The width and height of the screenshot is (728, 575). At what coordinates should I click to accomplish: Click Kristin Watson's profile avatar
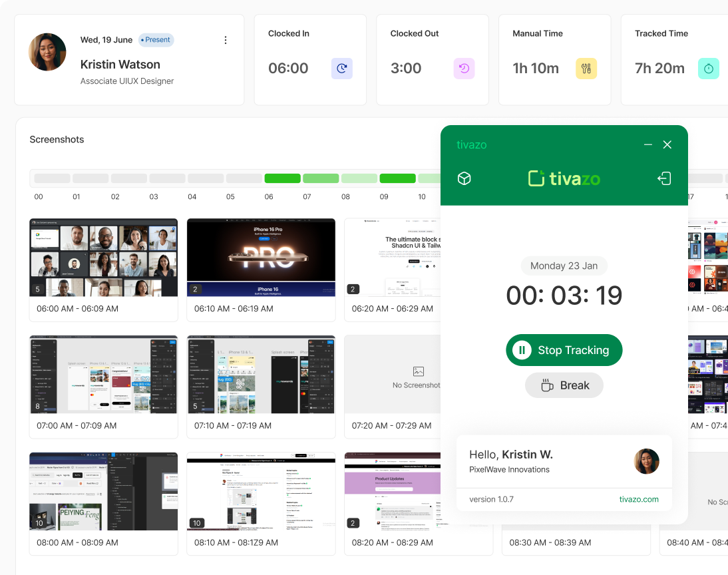click(x=47, y=52)
